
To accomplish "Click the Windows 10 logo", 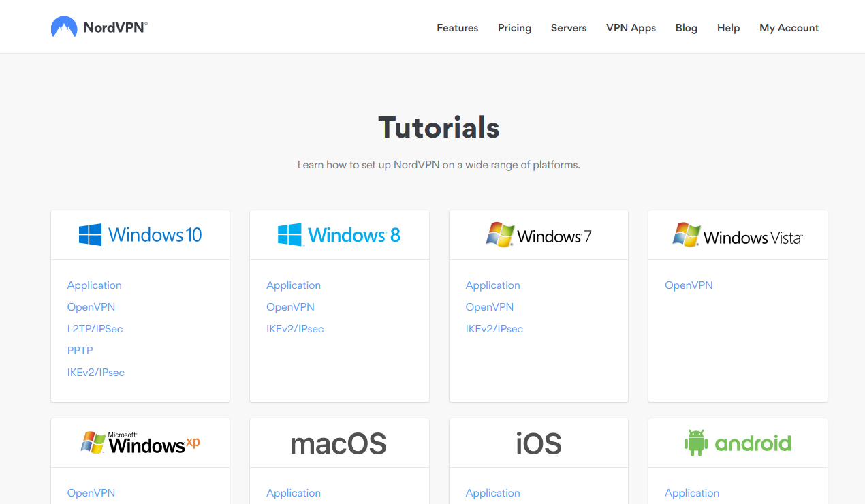I will (140, 235).
